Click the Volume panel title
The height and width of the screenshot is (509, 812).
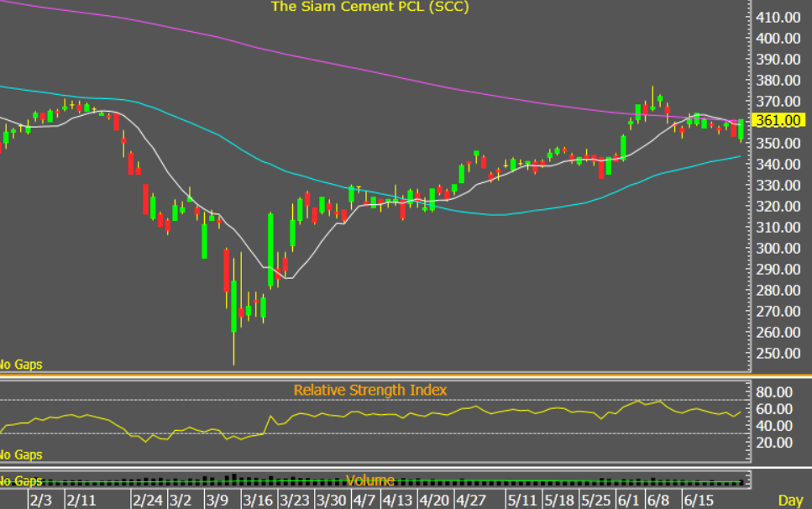pyautogui.click(x=369, y=480)
